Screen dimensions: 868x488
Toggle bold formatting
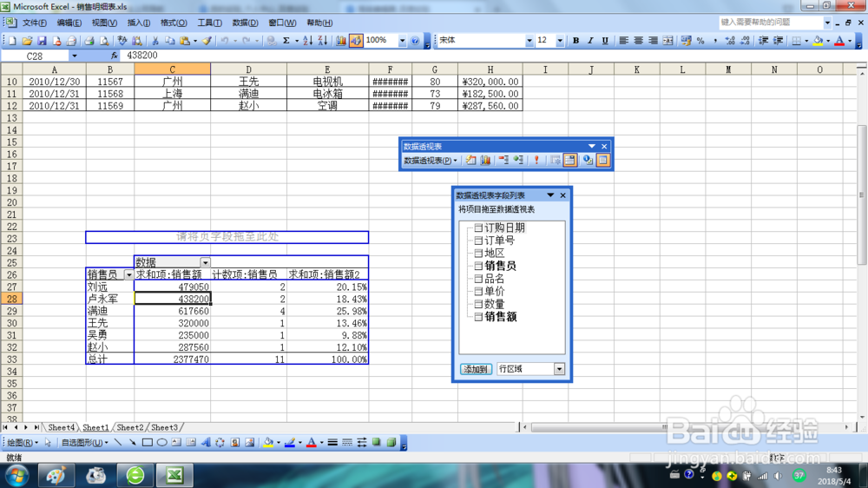click(575, 41)
